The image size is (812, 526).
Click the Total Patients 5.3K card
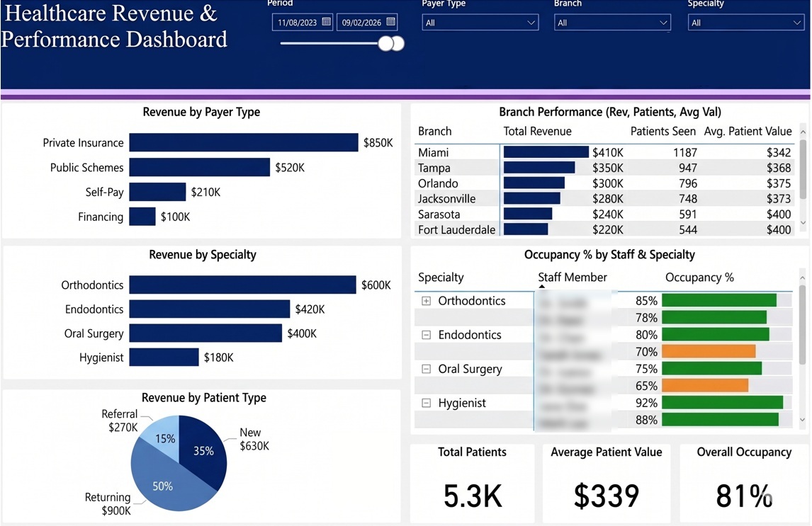point(473,483)
